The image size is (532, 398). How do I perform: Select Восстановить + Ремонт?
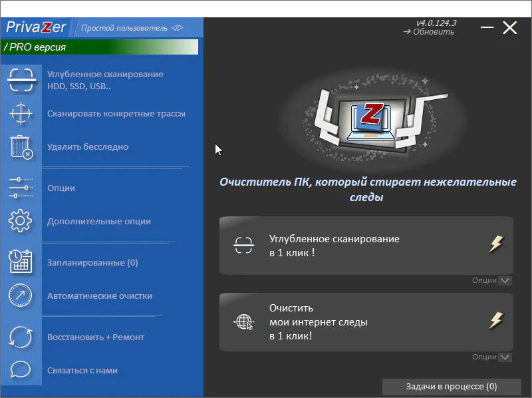tap(96, 337)
